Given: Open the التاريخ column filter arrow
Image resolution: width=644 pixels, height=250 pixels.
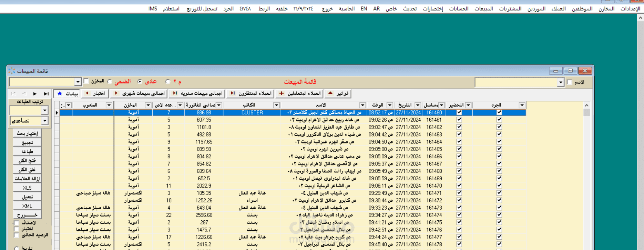Looking at the screenshot, I should [x=418, y=105].
